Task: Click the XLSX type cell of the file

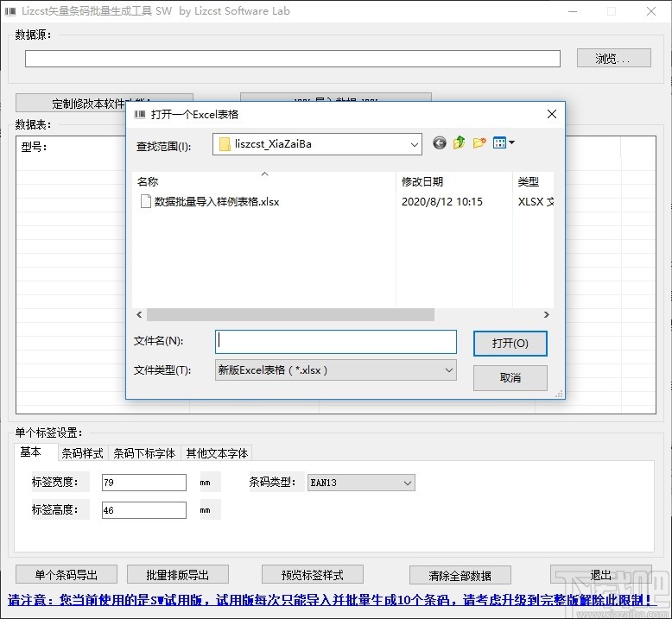Action: (x=536, y=202)
